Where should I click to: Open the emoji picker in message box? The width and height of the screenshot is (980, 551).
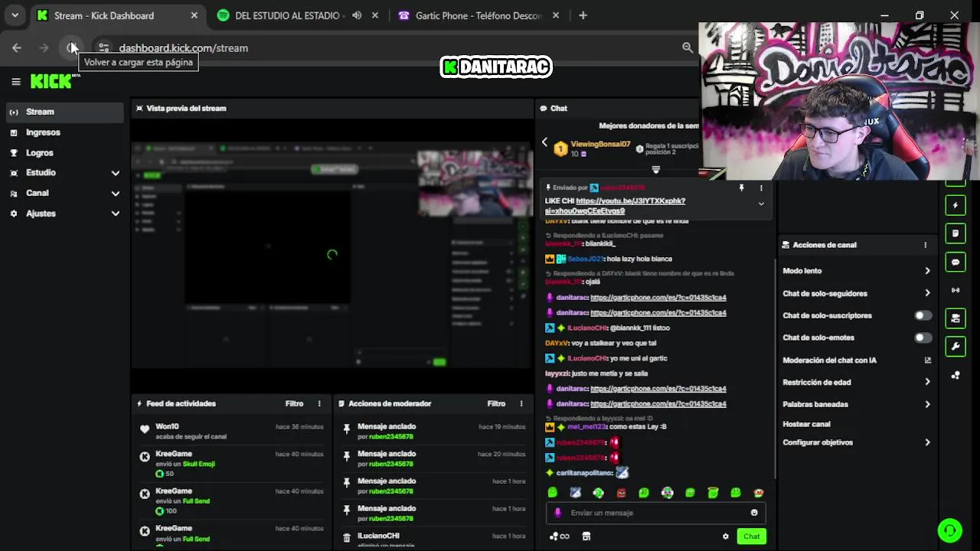[754, 513]
